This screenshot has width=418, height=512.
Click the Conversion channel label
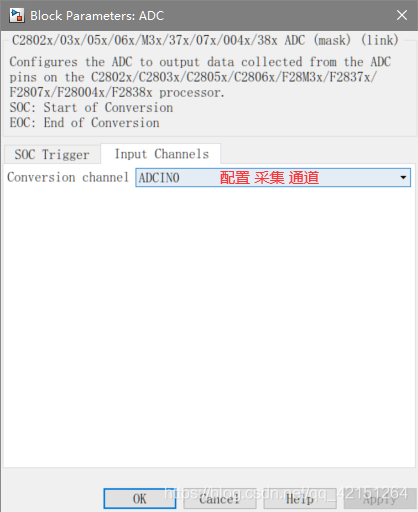68,177
